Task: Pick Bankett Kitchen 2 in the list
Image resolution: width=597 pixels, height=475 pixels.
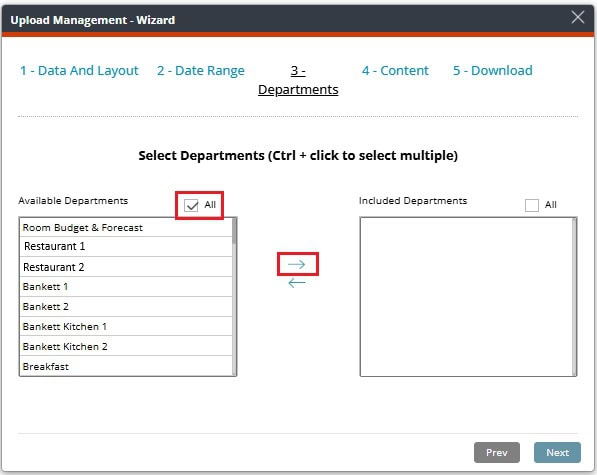Action: pyautogui.click(x=126, y=346)
